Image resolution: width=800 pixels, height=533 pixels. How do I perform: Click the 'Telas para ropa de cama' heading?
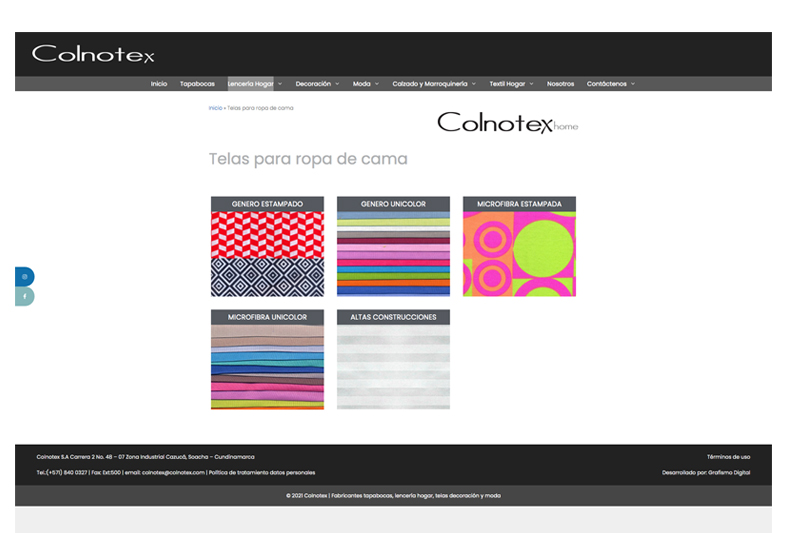(x=308, y=159)
